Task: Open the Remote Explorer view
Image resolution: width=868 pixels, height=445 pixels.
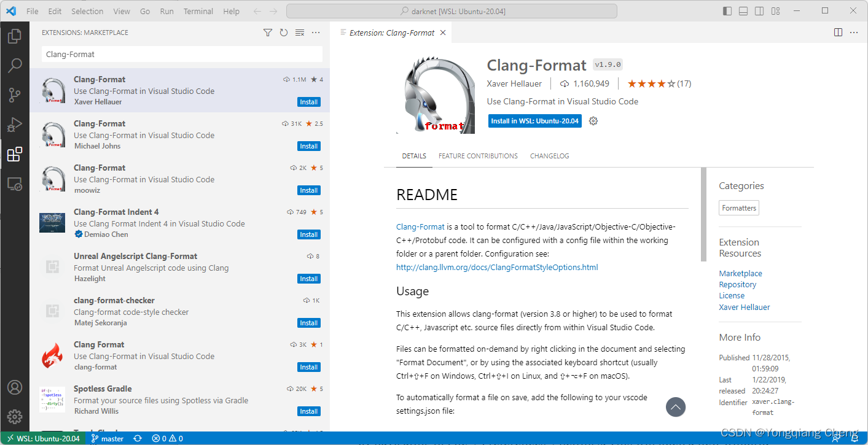Action: point(15,184)
